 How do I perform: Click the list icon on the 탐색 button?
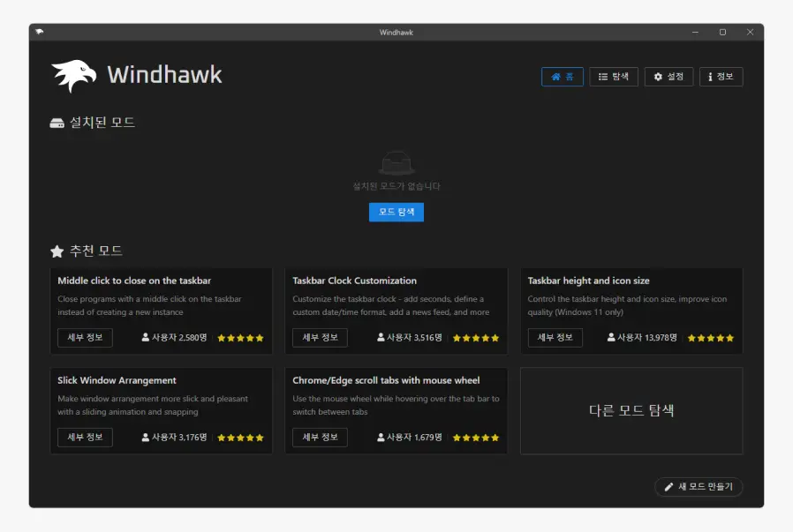600,77
